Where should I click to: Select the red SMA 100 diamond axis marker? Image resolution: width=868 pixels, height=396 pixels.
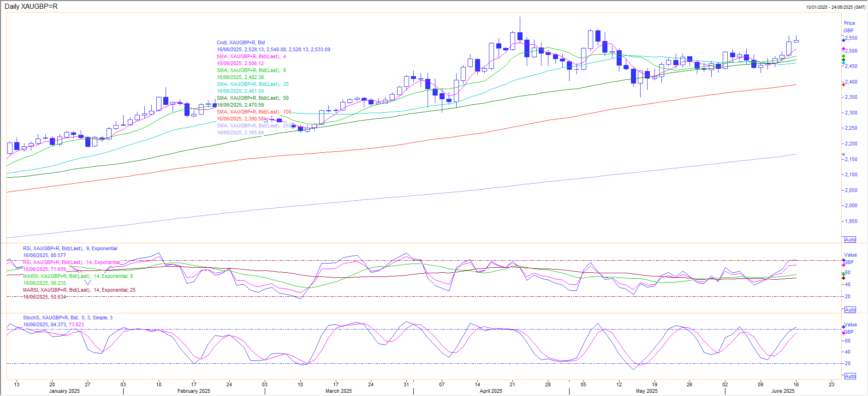click(844, 84)
